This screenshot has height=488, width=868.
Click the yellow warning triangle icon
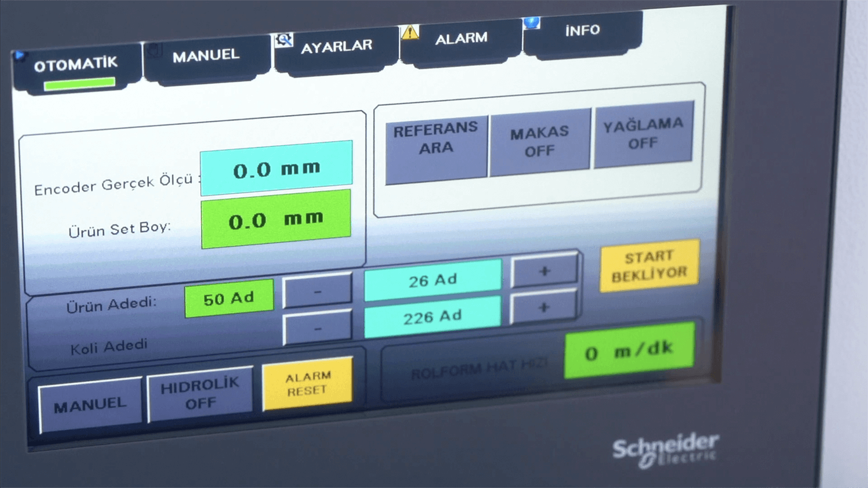point(410,32)
